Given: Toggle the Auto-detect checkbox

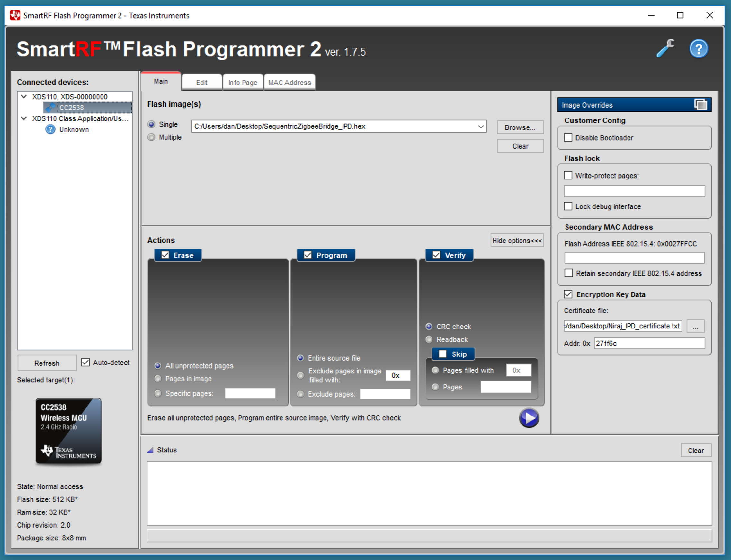Looking at the screenshot, I should 86,362.
